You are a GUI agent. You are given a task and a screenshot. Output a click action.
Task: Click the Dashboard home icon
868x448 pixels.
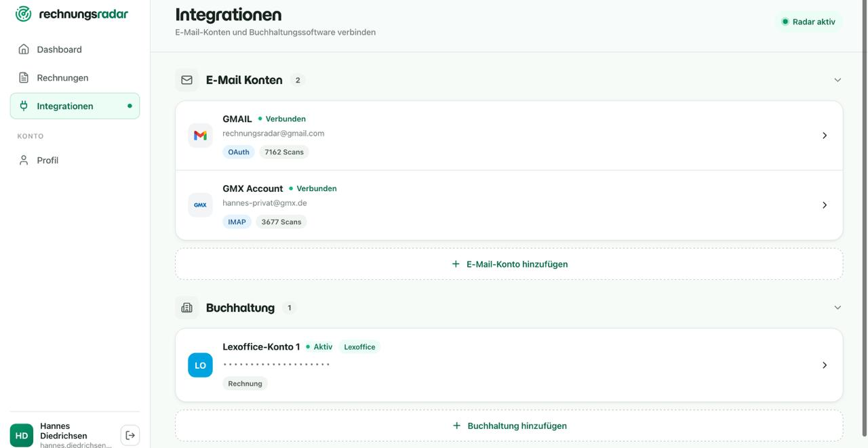coord(24,49)
